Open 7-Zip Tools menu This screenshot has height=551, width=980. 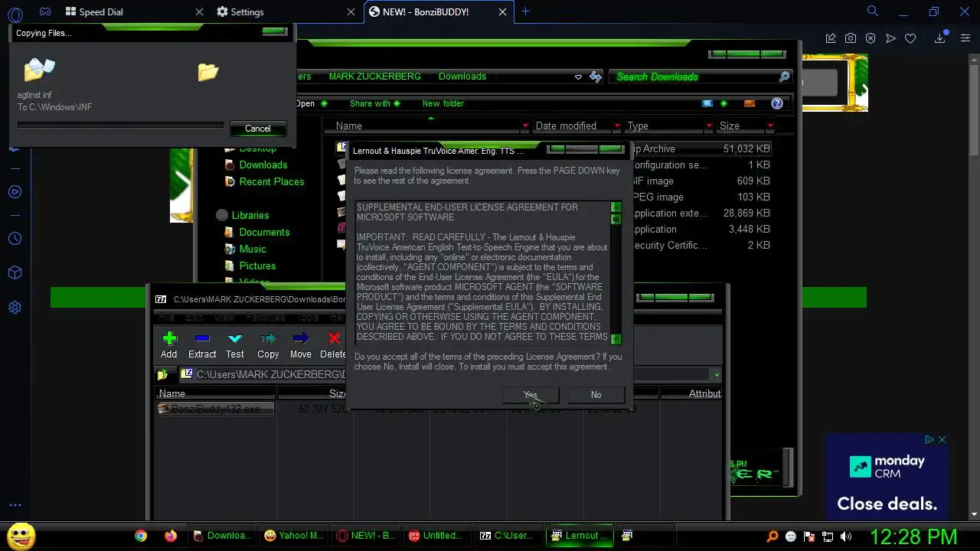click(307, 317)
